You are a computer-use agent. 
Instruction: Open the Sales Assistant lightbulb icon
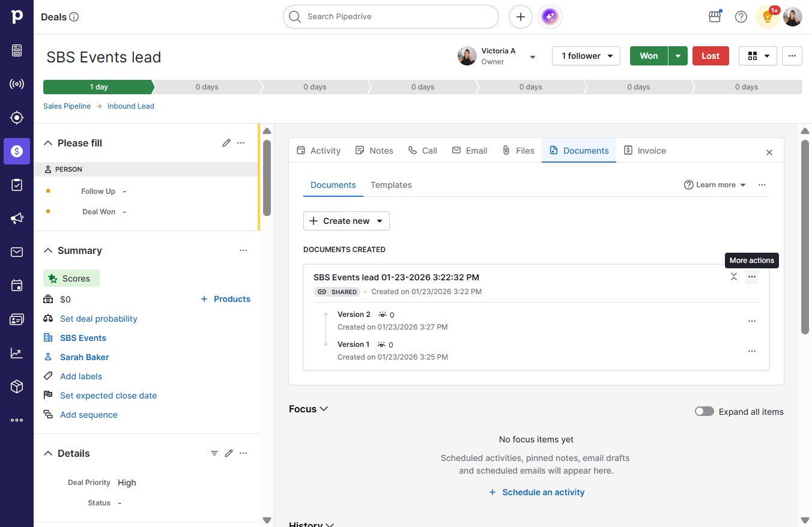(768, 17)
